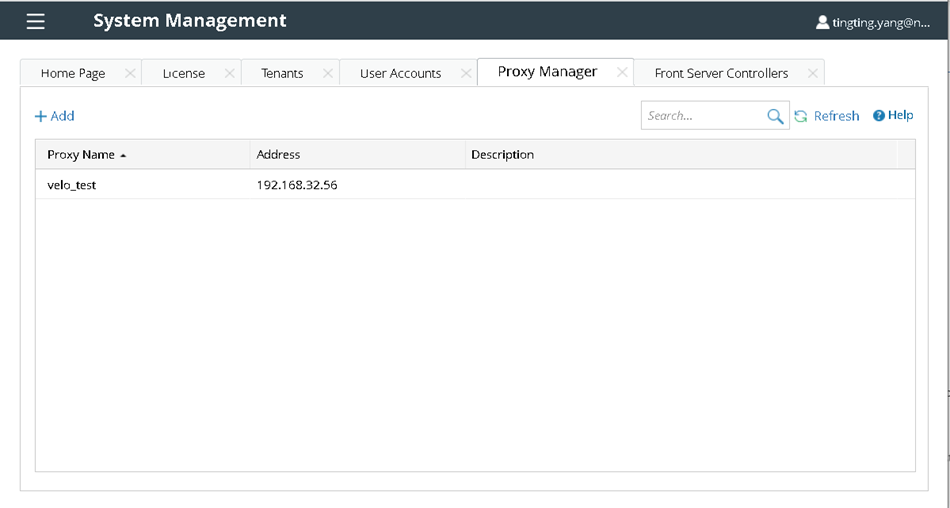Viewport: 950px width, 508px height.
Task: Close the Tenants tab
Action: (x=327, y=73)
